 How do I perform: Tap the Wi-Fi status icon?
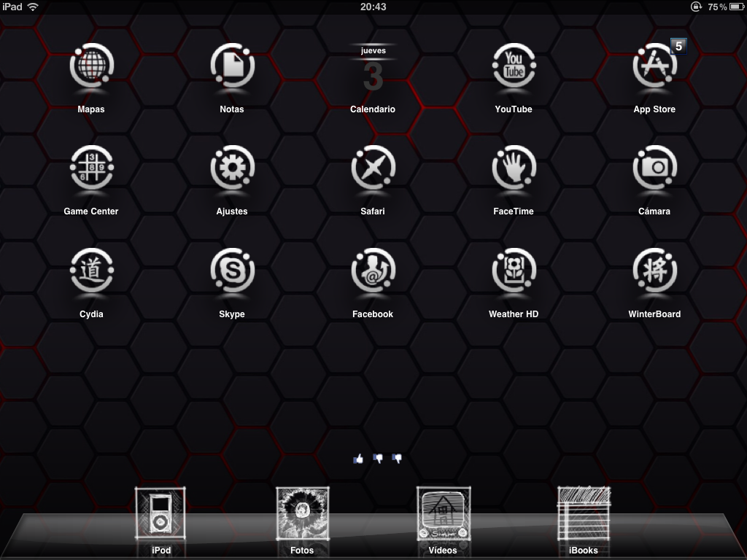[x=33, y=7]
